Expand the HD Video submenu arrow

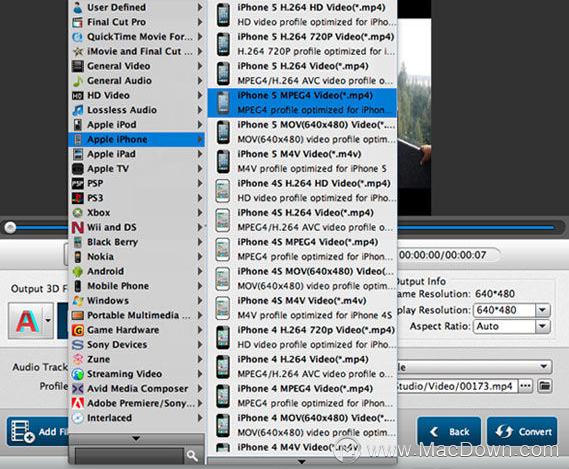tap(200, 95)
